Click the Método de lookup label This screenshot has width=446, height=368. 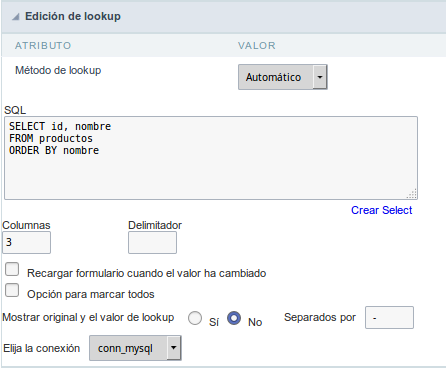[x=58, y=70]
